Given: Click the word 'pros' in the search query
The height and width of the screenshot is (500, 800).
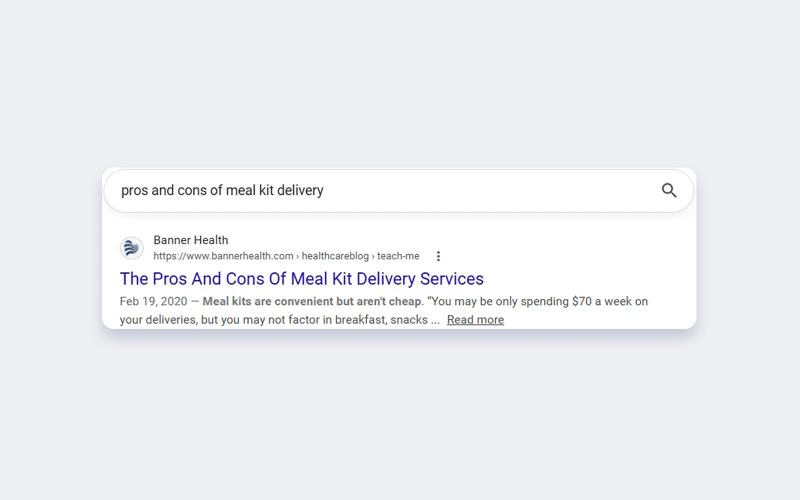Looking at the screenshot, I should pyautogui.click(x=134, y=191).
